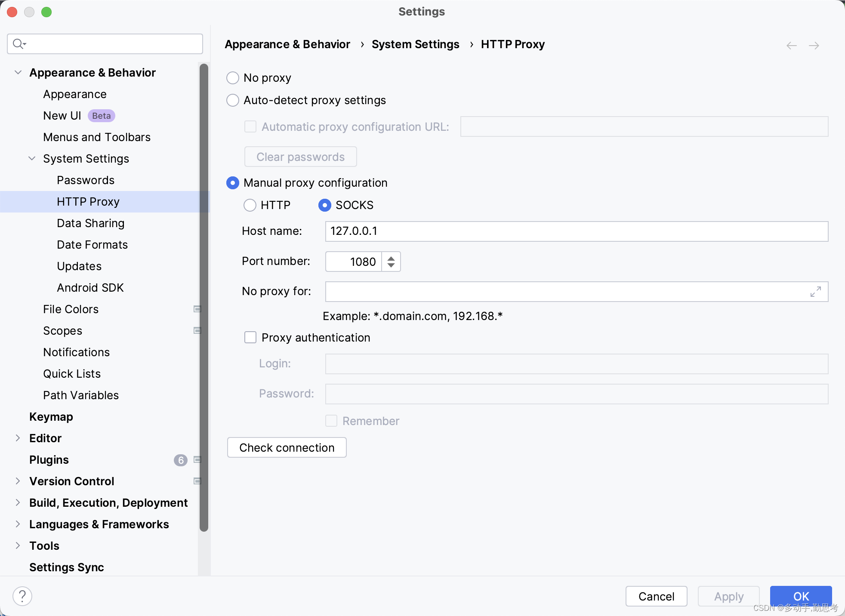Choose the SOCKS proxy type radio

[x=325, y=205]
